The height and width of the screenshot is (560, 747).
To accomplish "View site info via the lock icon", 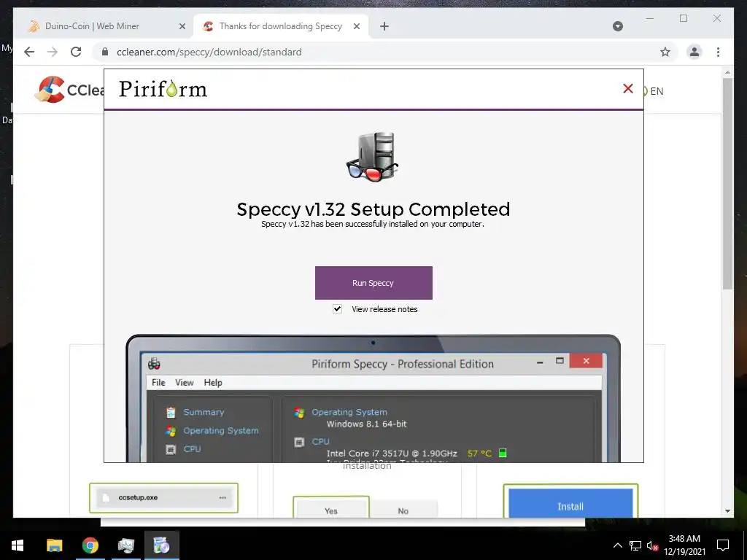I will pos(105,52).
